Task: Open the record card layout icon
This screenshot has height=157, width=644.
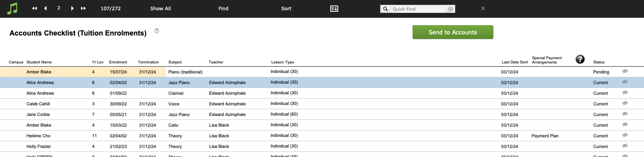Action: [x=334, y=9]
